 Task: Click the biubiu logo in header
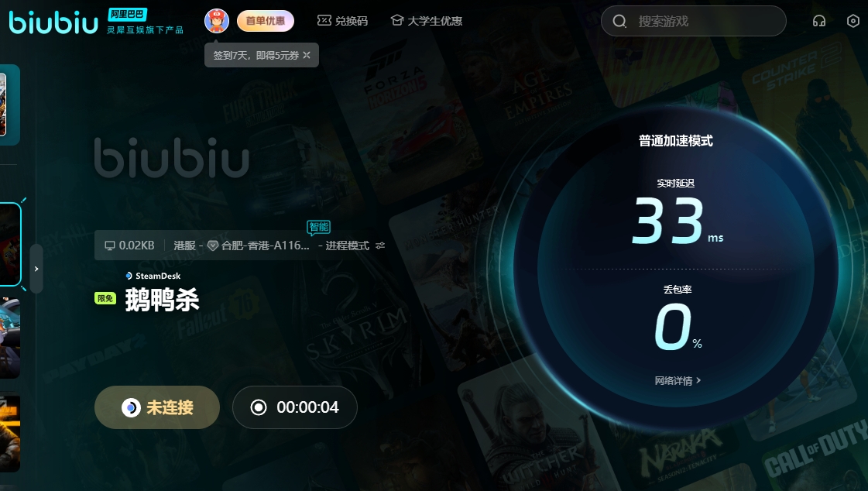[x=53, y=22]
